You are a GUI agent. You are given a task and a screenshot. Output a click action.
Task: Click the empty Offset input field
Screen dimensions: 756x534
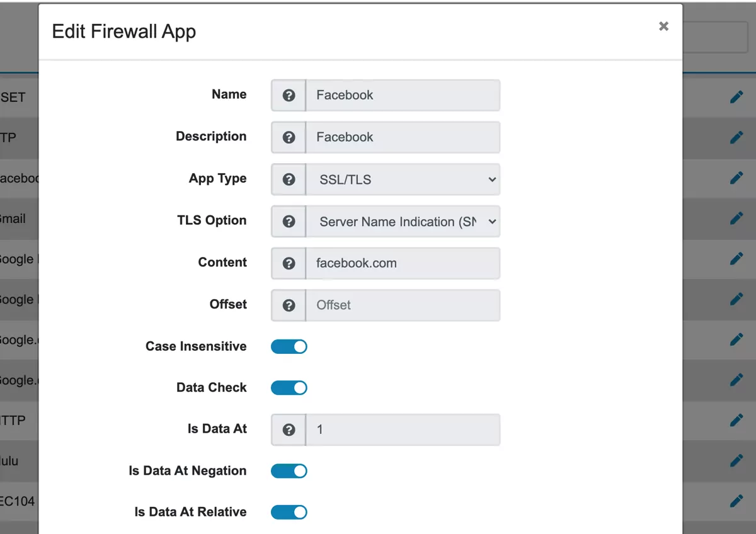pos(403,305)
